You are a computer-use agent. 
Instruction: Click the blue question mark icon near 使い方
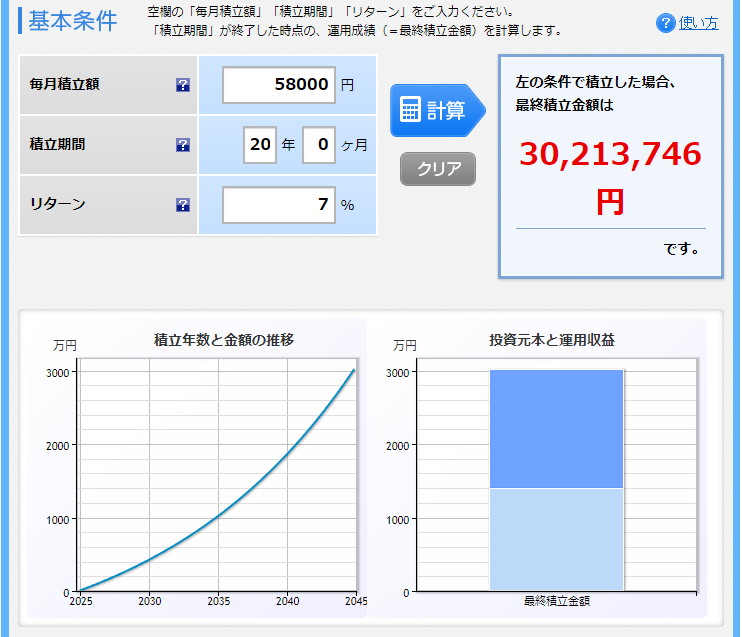point(665,23)
